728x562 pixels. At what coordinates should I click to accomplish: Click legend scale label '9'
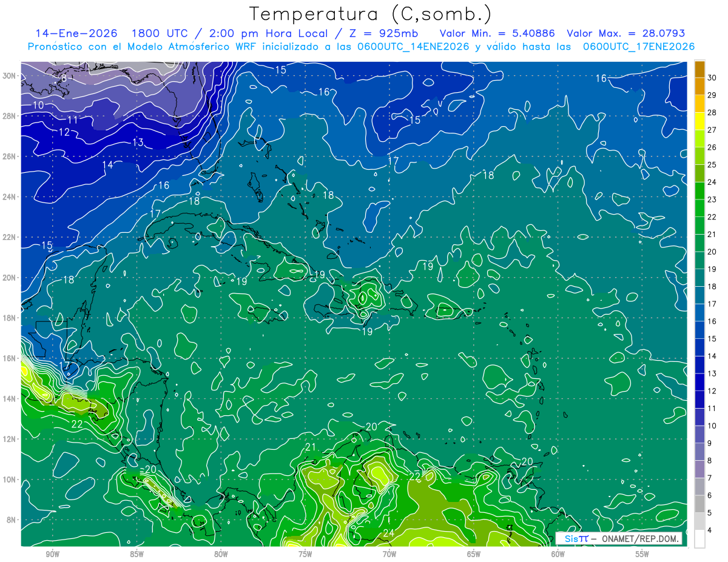[710, 443]
